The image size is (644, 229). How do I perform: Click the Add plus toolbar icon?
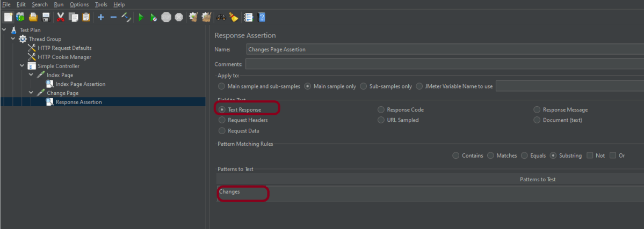[100, 17]
